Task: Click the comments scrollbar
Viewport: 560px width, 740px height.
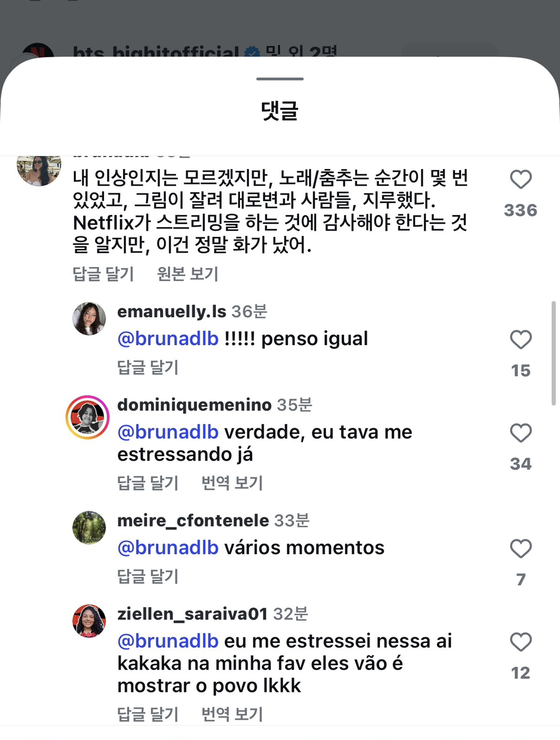Action: click(x=553, y=353)
